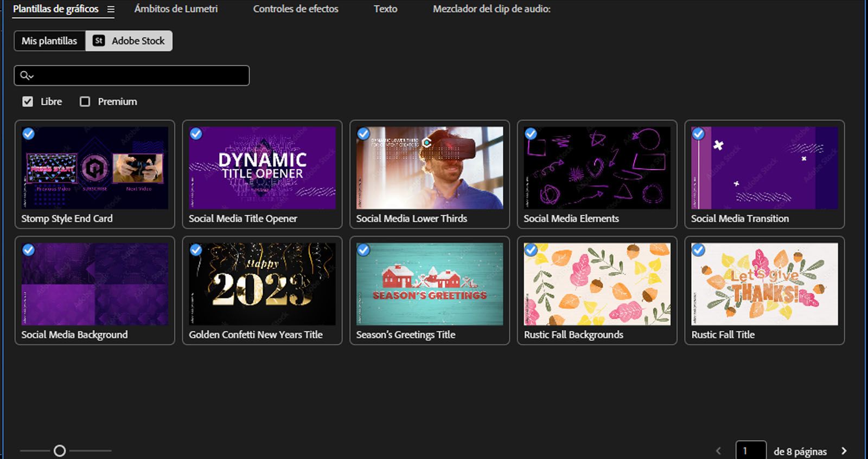Image resolution: width=868 pixels, height=459 pixels.
Task: Select the Dynamic Title Opener thumbnail
Action: (262, 168)
